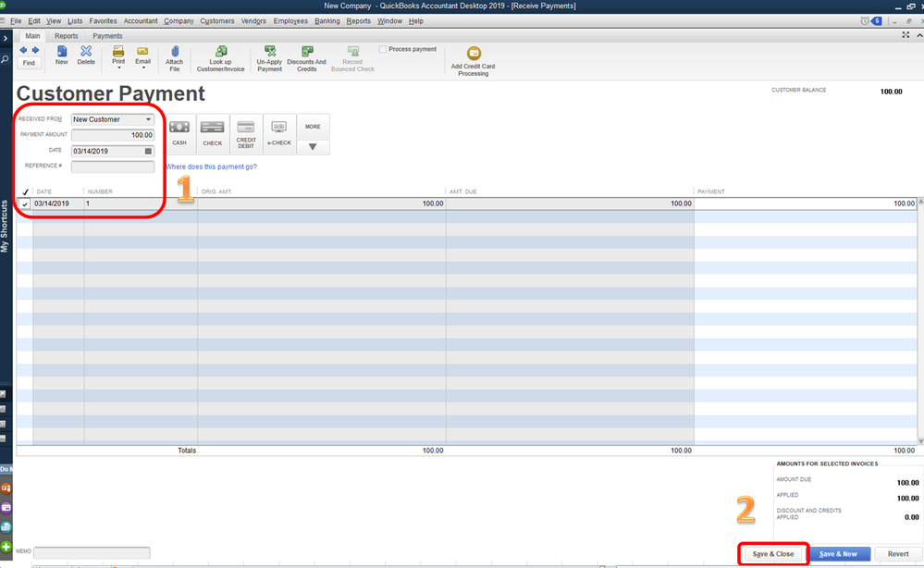Attach File to this payment
Screen dimensions: 924x568
[x=175, y=59]
